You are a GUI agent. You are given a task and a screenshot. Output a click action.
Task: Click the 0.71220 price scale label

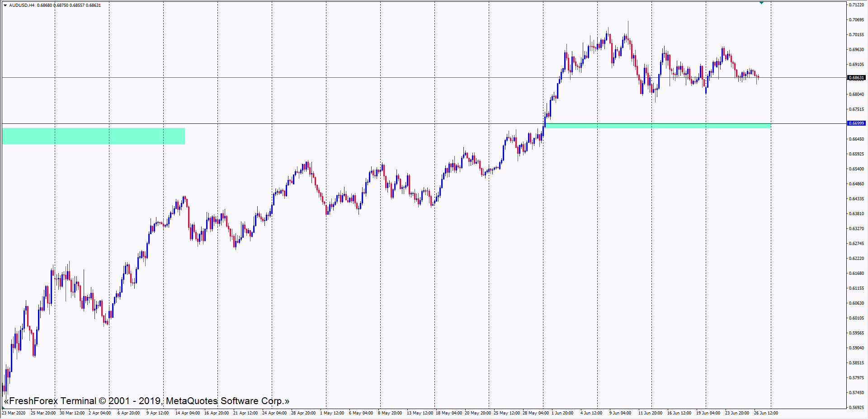[x=856, y=5]
